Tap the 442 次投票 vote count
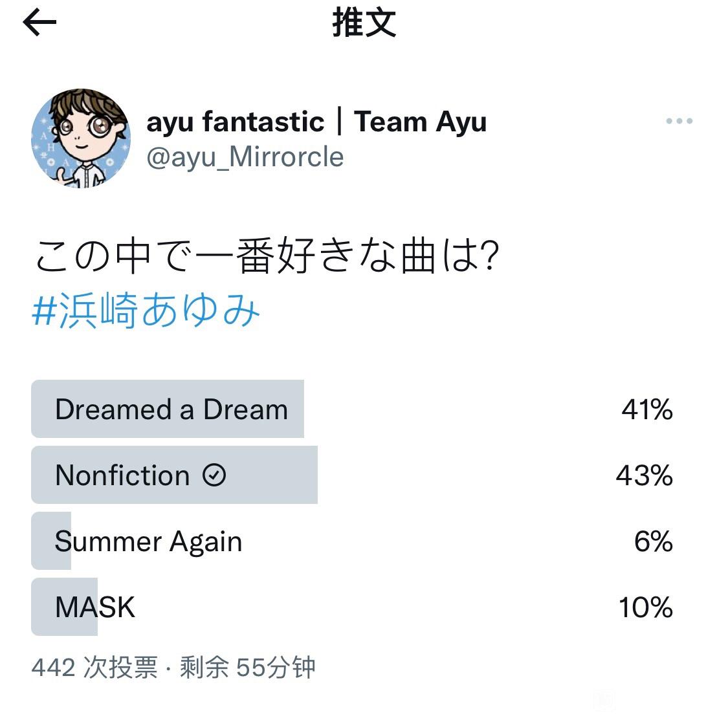The height and width of the screenshot is (720, 728). coord(94,668)
